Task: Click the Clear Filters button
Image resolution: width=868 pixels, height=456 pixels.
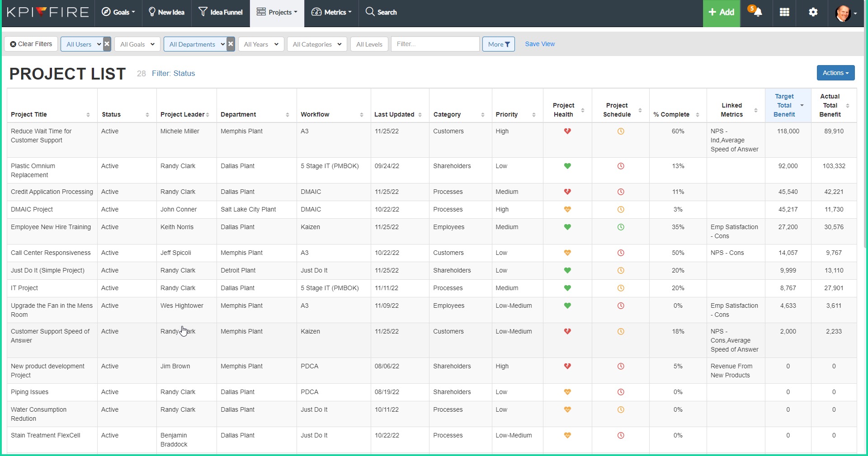Action: (30, 44)
